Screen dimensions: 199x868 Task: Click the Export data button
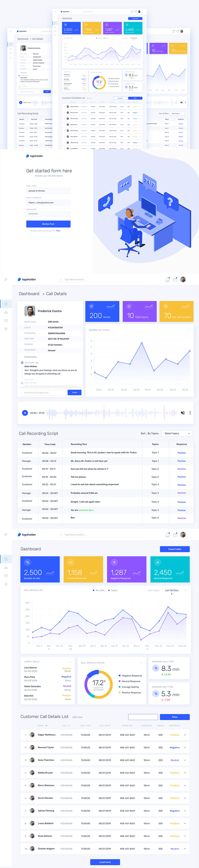pos(175,549)
